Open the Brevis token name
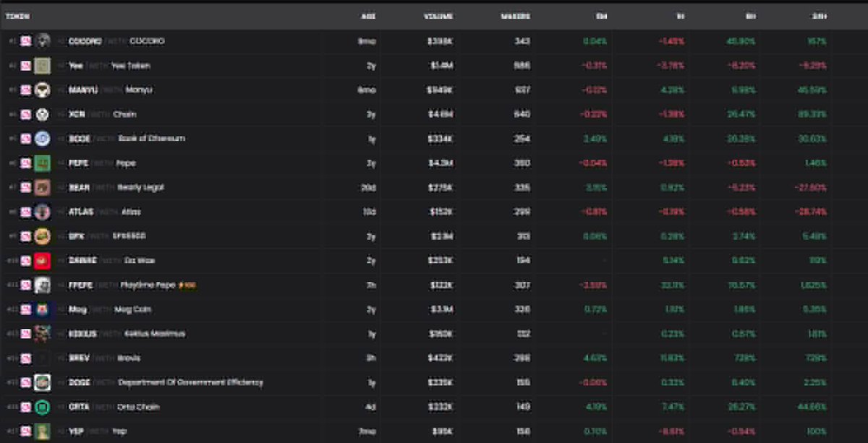868x443 pixels. (129, 358)
